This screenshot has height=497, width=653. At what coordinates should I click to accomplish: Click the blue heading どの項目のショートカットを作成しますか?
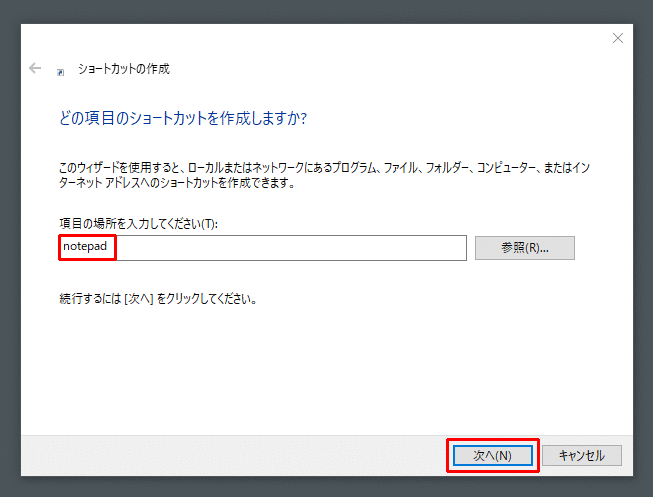point(182,119)
